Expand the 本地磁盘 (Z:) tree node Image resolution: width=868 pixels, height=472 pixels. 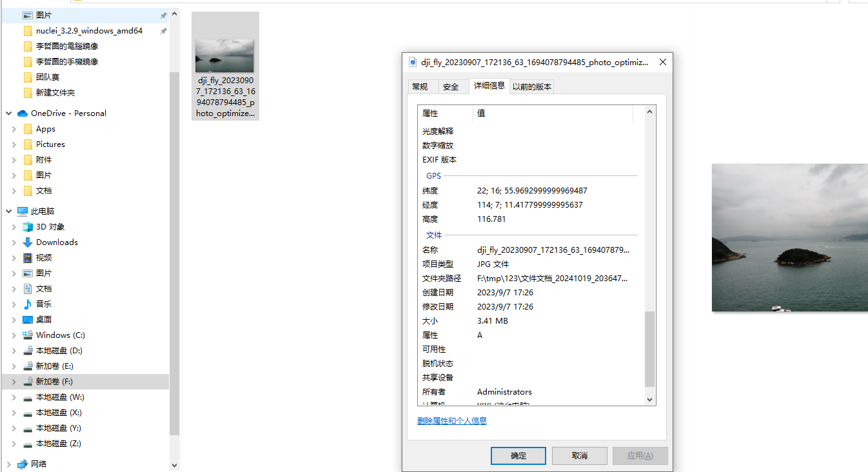pos(14,444)
